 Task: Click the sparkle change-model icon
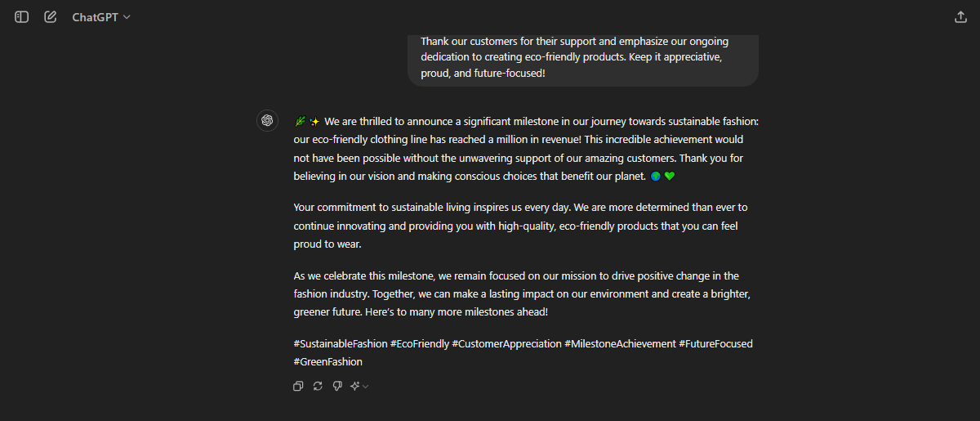click(x=355, y=386)
